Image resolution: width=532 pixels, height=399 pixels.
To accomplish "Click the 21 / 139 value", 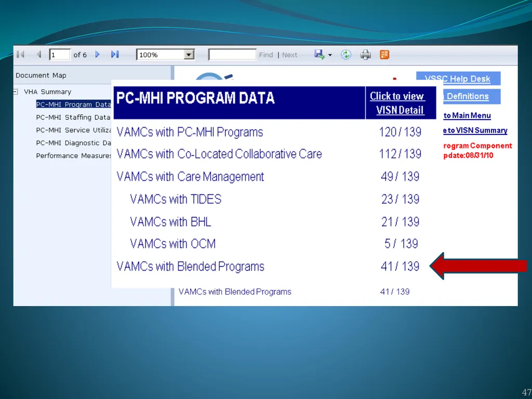I will (x=400, y=222).
